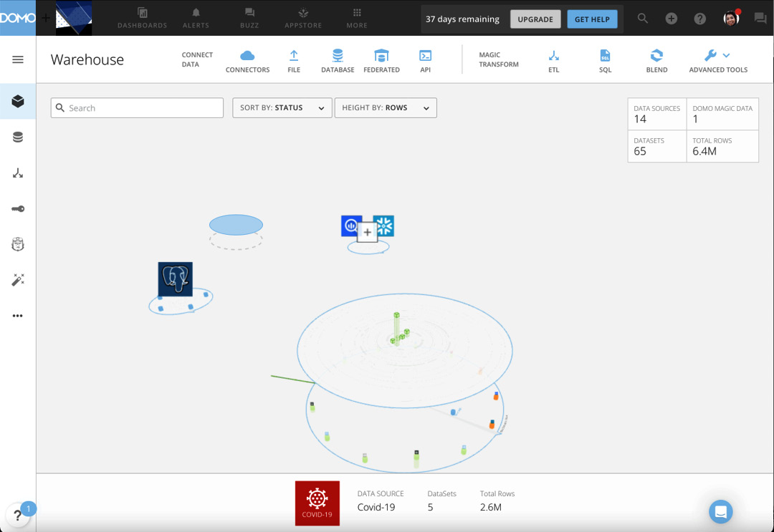Open the help question mark icon in top bar
774x532 pixels.
tap(699, 18)
